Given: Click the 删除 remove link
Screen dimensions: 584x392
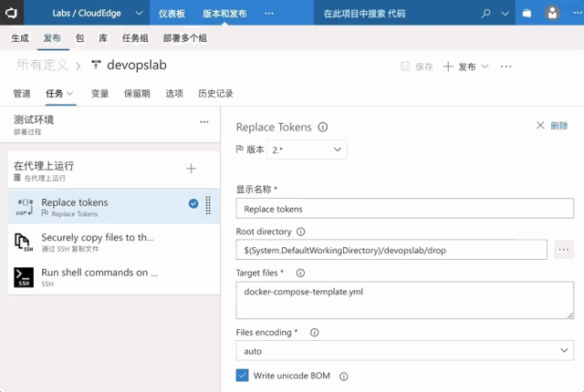Looking at the screenshot, I should click(559, 126).
